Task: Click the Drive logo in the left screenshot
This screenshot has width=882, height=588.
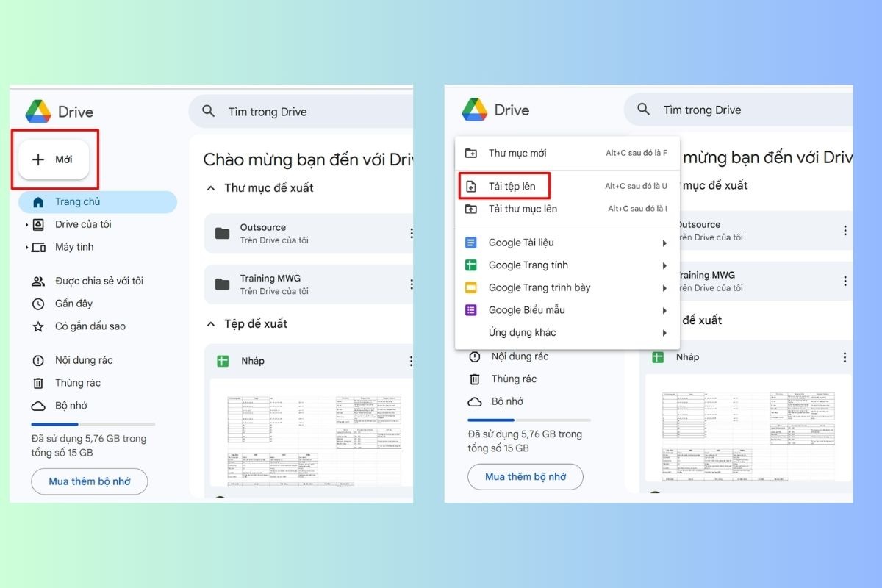Action: [38, 112]
